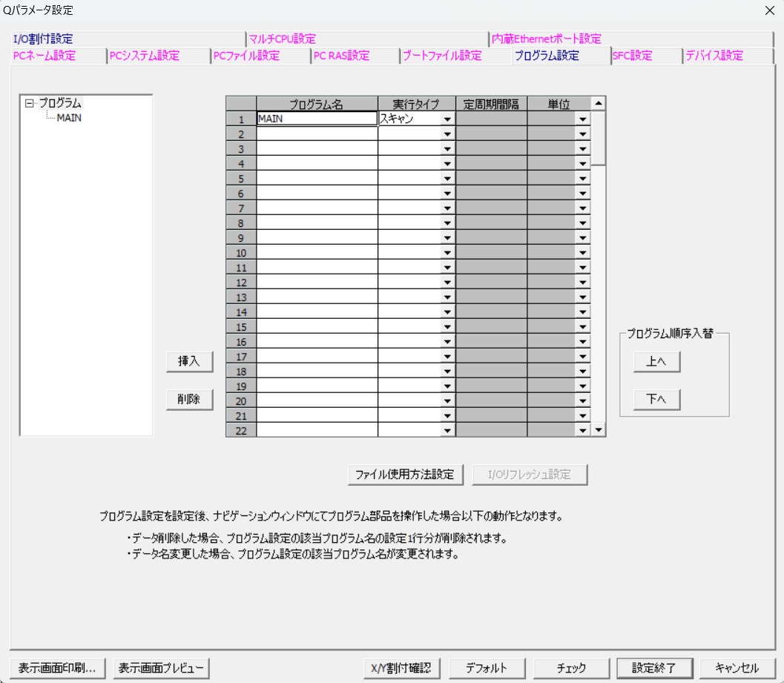Viewport: 784px width, 683px height.
Task: Open the 実行タイプ dropdown in row 15
Action: (447, 327)
